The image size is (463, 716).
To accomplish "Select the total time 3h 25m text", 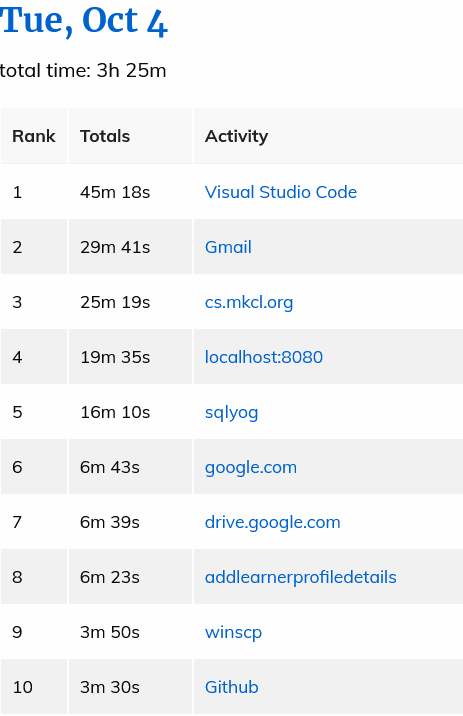I will [83, 70].
